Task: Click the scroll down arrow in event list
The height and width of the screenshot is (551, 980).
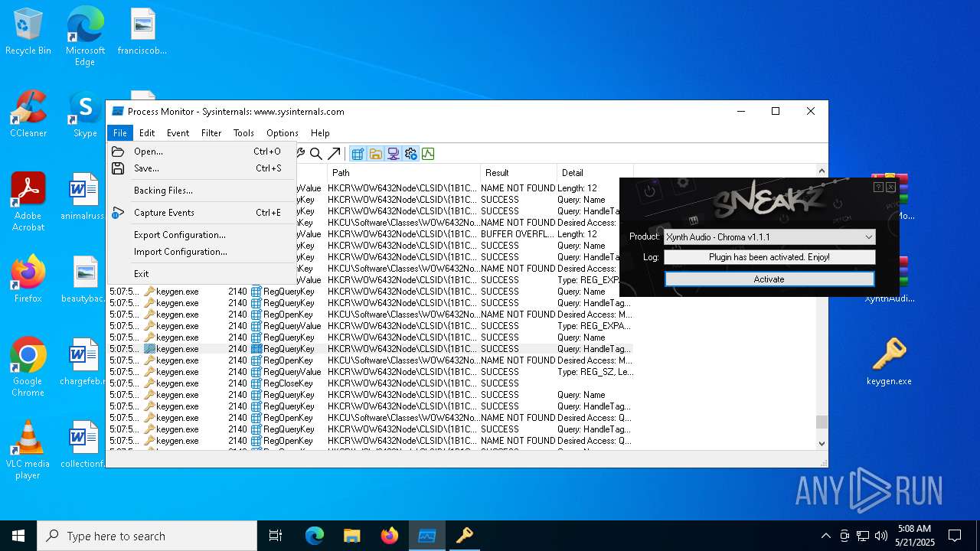Action: 822,443
